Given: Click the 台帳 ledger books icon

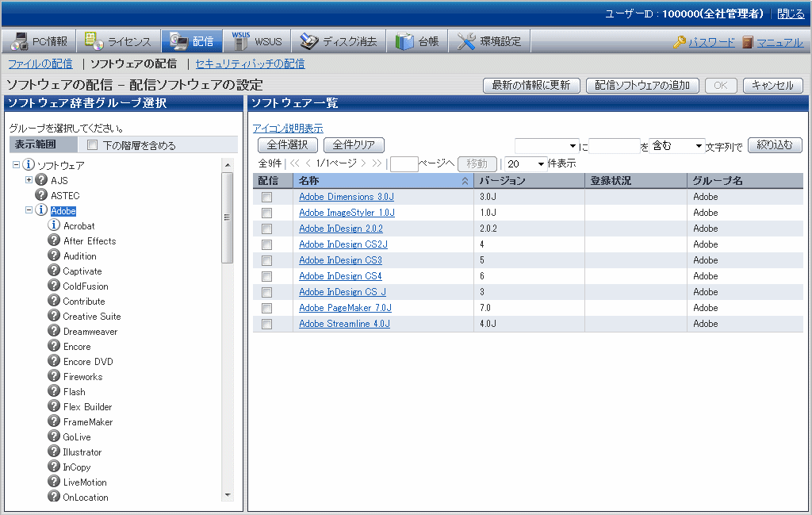Looking at the screenshot, I should pos(404,41).
